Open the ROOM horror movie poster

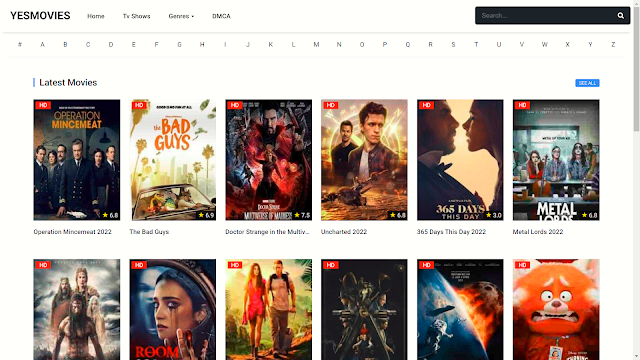click(x=173, y=309)
